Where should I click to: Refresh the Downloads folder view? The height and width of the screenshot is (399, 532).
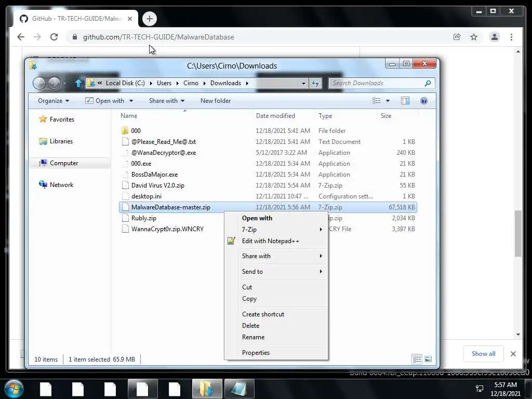[315, 83]
